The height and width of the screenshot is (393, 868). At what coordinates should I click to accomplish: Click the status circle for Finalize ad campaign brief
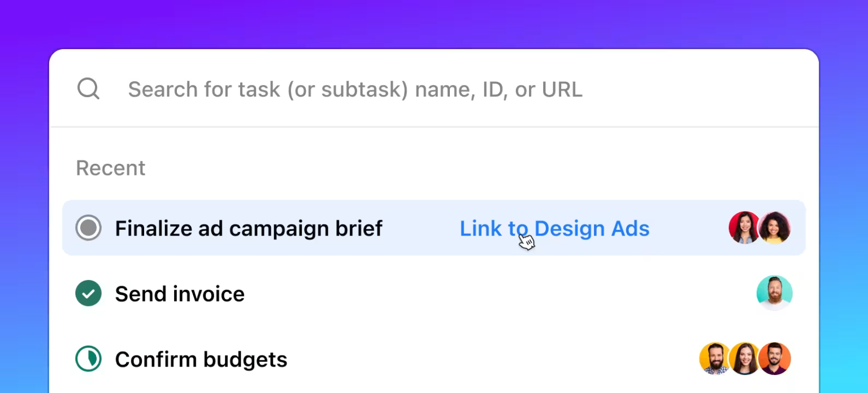pos(88,228)
